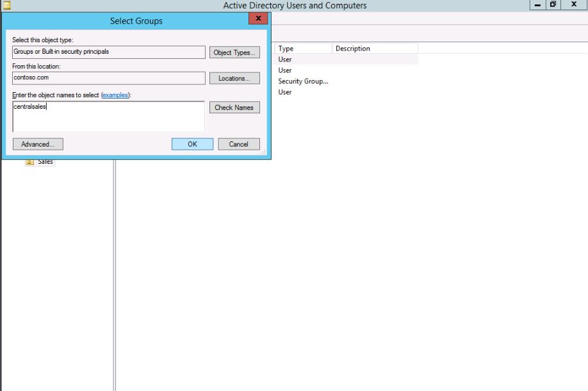
Task: Open the examples help link
Action: [x=115, y=95]
